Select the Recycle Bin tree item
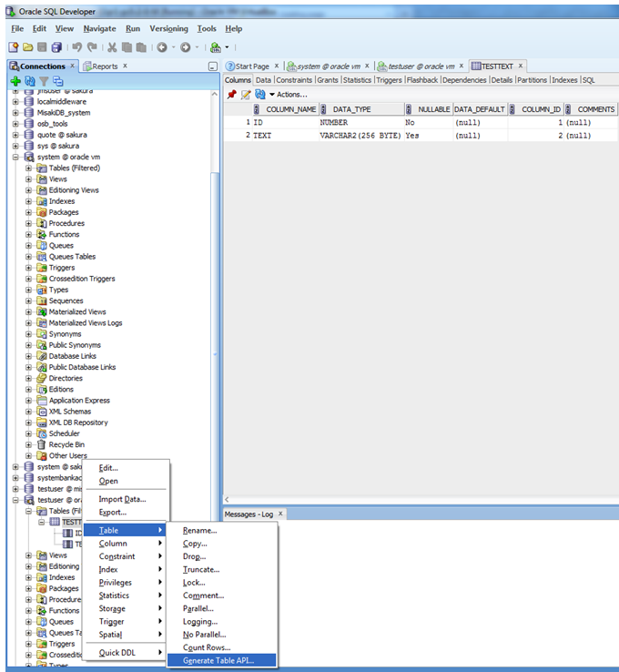Viewport: 619px width, 672px height. tap(66, 445)
